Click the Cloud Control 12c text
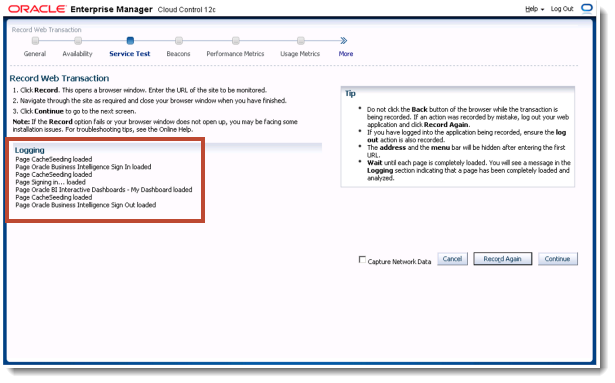Viewport: 615px width, 383px height. point(187,9)
